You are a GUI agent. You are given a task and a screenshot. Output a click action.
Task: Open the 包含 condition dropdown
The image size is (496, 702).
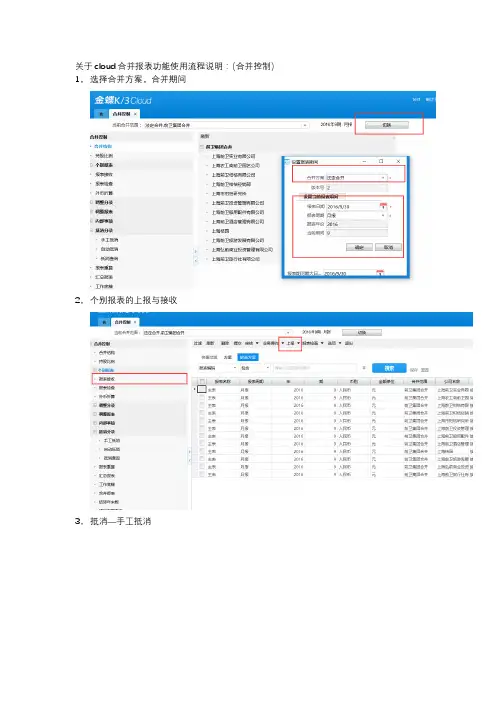[255, 368]
